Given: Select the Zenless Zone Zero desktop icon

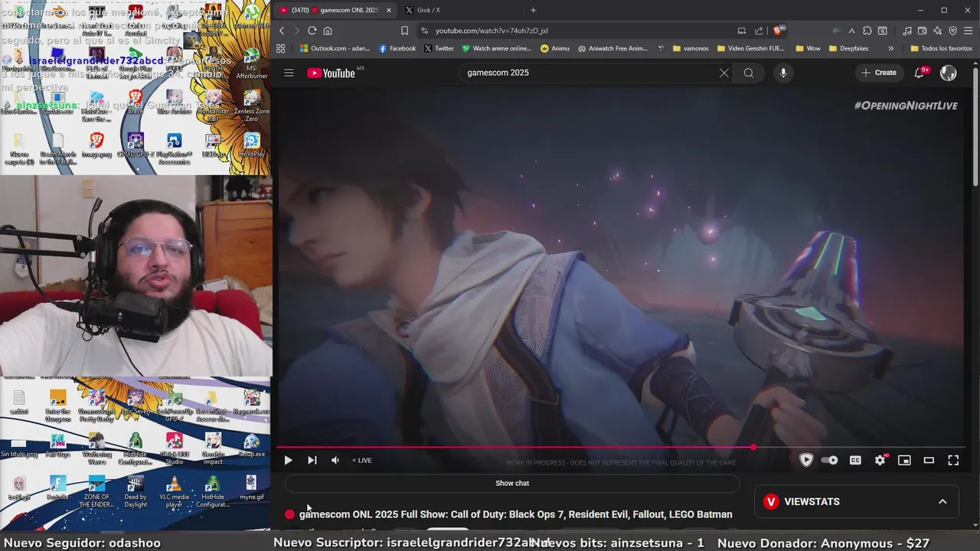Looking at the screenshot, I should 251,106.
